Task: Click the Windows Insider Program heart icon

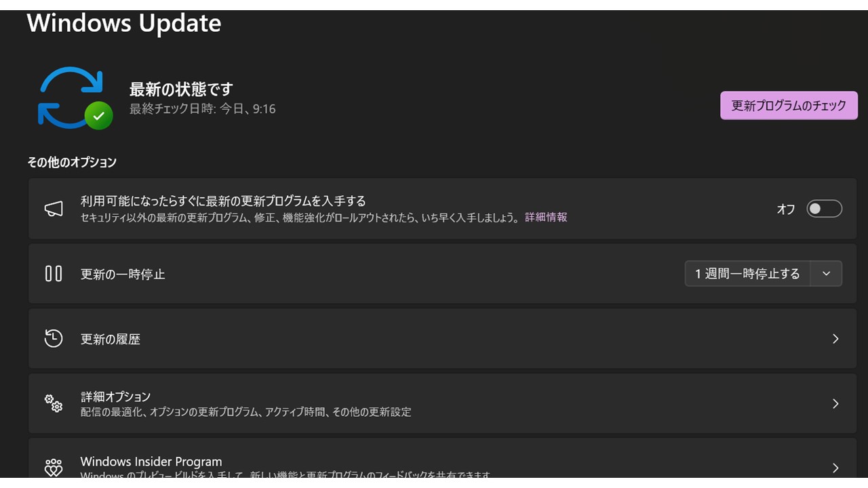Action: (x=54, y=467)
